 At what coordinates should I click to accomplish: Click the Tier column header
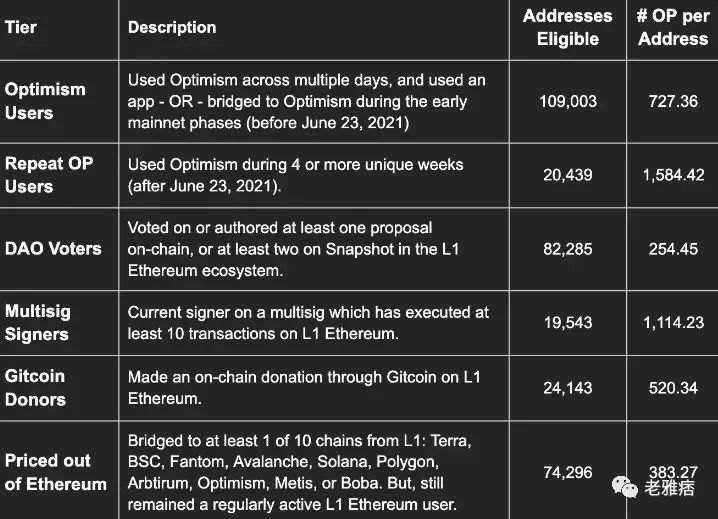click(21, 27)
